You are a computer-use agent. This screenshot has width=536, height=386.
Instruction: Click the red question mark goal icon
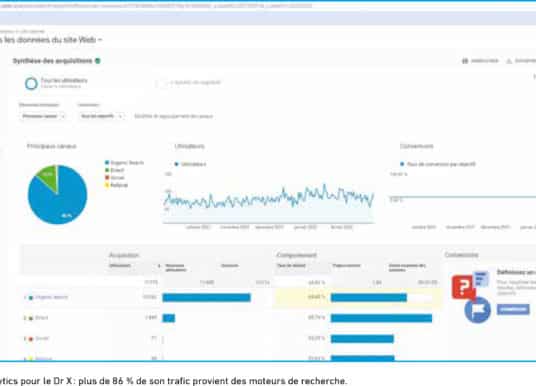coord(463,288)
